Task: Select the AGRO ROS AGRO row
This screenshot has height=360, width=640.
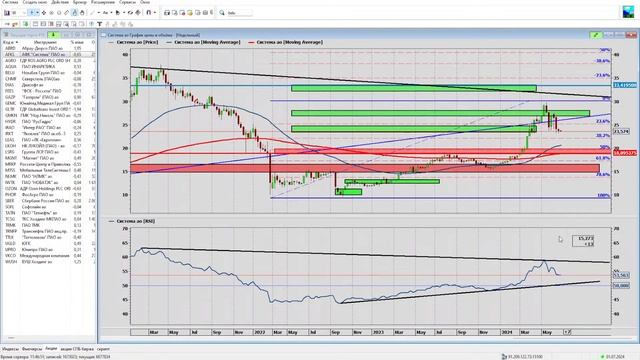Action: point(49,60)
